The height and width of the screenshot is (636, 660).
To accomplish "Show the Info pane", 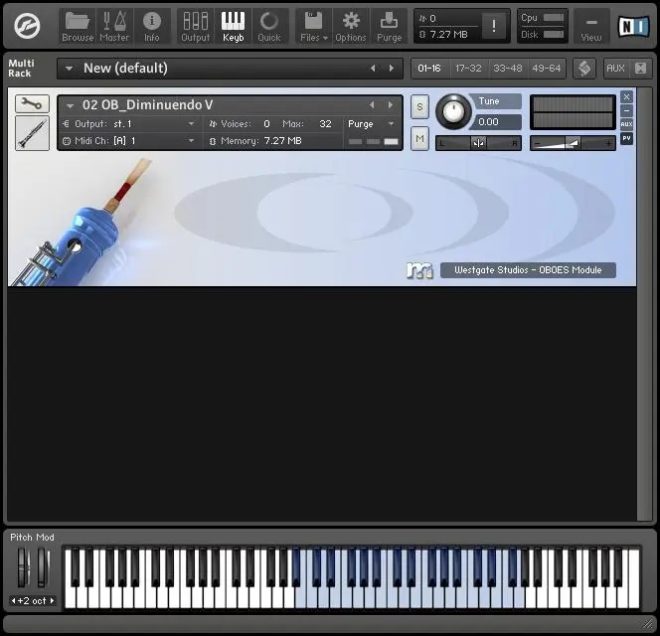I will tap(152, 27).
